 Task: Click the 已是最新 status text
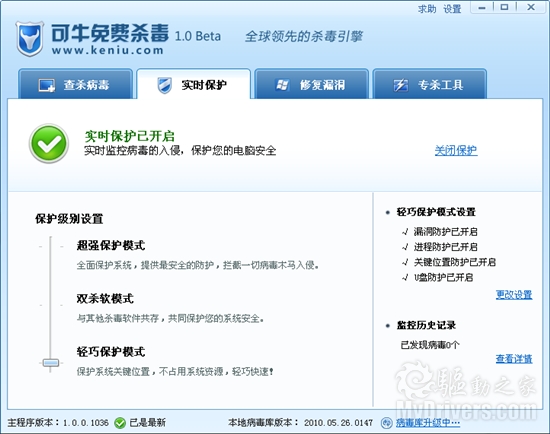tap(147, 423)
